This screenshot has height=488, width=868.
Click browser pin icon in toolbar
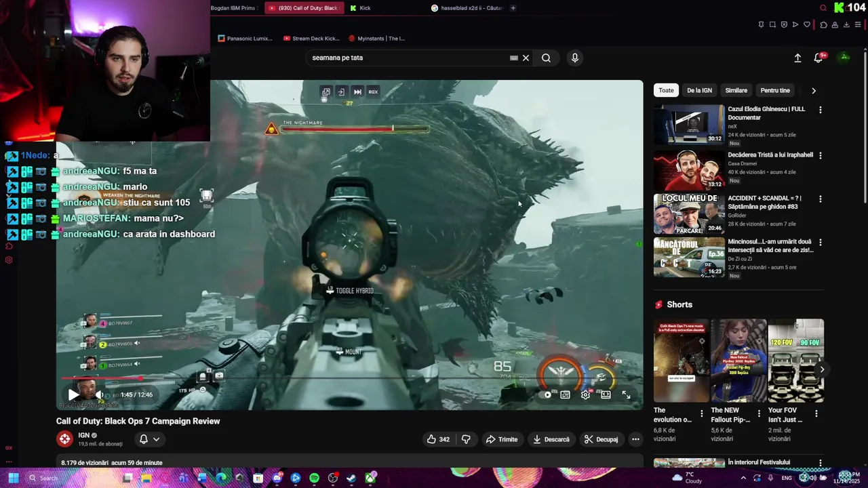[761, 25]
